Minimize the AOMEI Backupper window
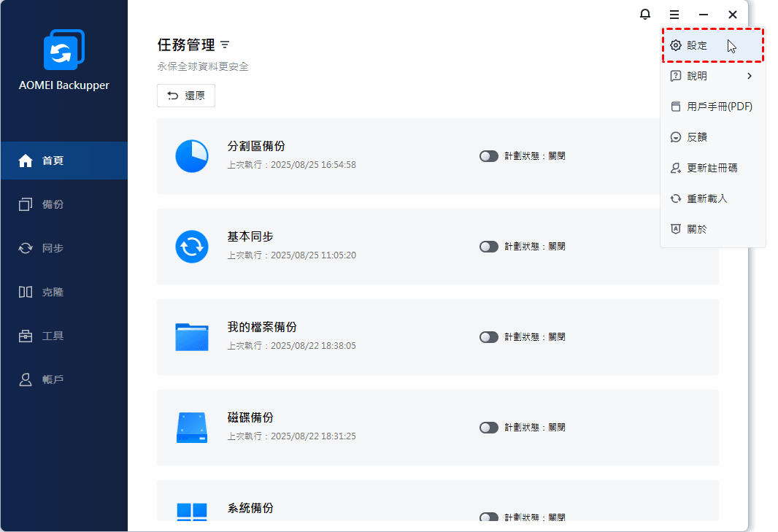The image size is (778, 532). pos(703,15)
